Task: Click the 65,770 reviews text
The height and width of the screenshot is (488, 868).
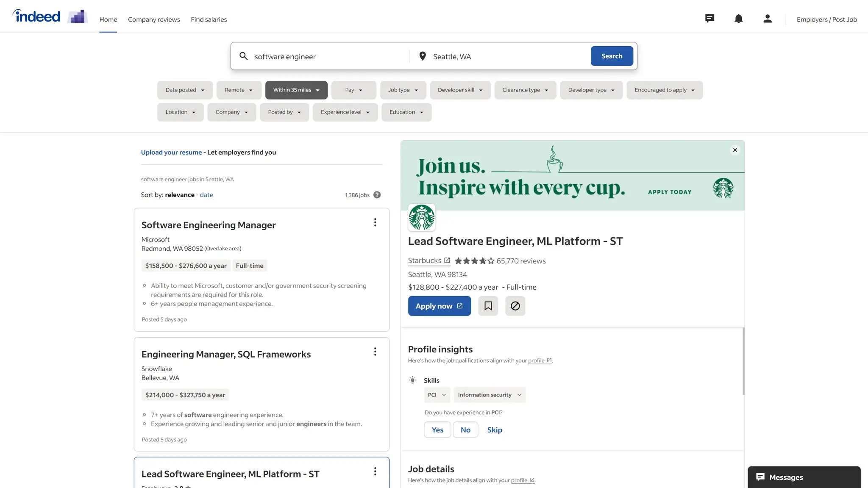Action: click(521, 261)
